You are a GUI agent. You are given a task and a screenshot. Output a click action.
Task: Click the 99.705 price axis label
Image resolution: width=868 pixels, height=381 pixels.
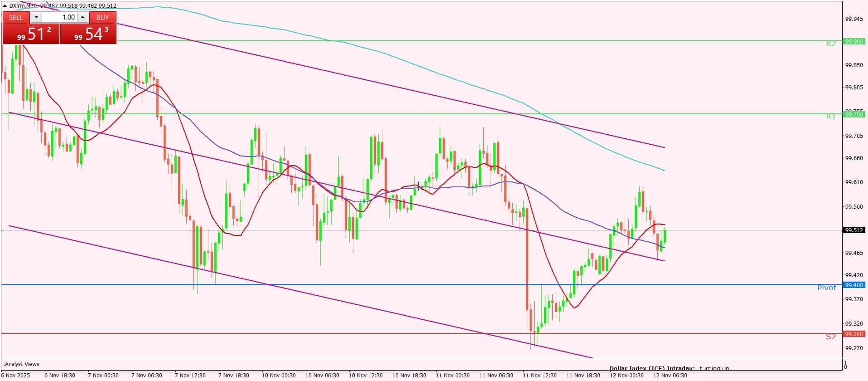pyautogui.click(x=854, y=136)
